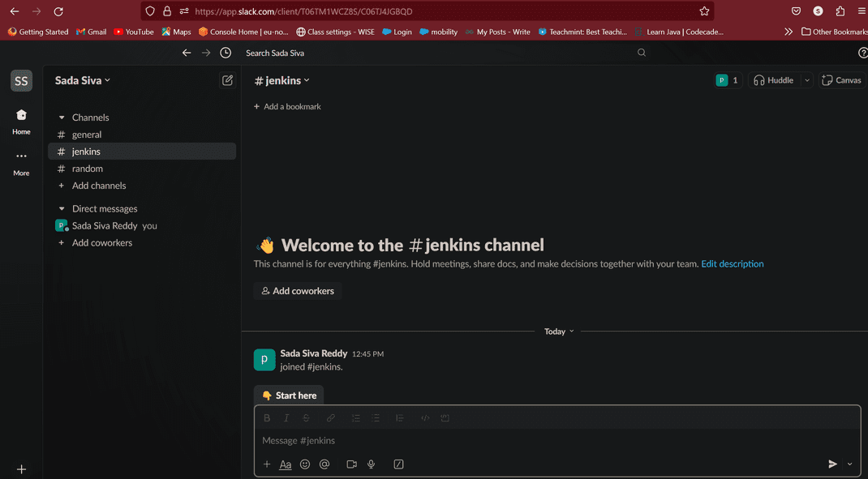Insert a link with the link icon
The height and width of the screenshot is (479, 868).
click(330, 418)
